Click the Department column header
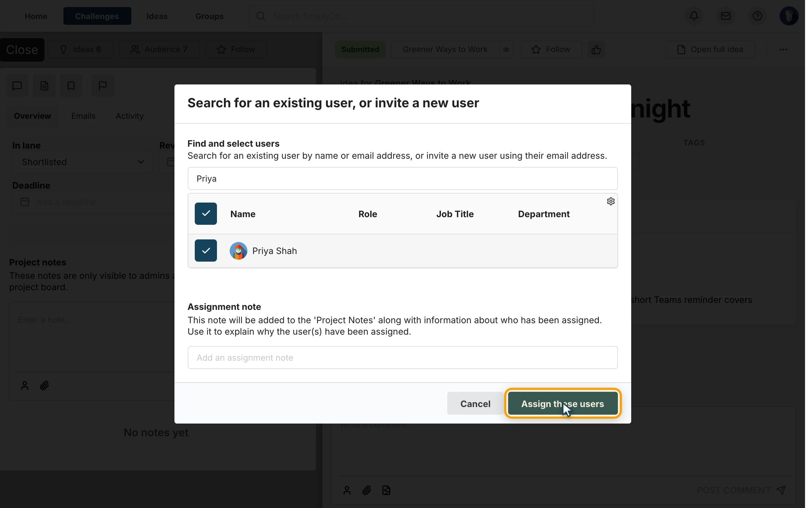The height and width of the screenshot is (508, 812). [544, 214]
